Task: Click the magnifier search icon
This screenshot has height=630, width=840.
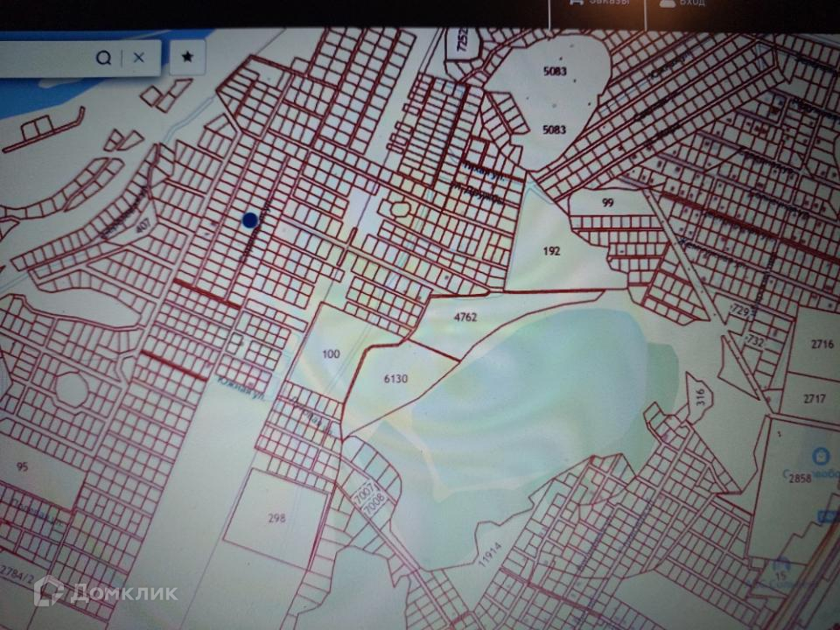Action: (103, 58)
